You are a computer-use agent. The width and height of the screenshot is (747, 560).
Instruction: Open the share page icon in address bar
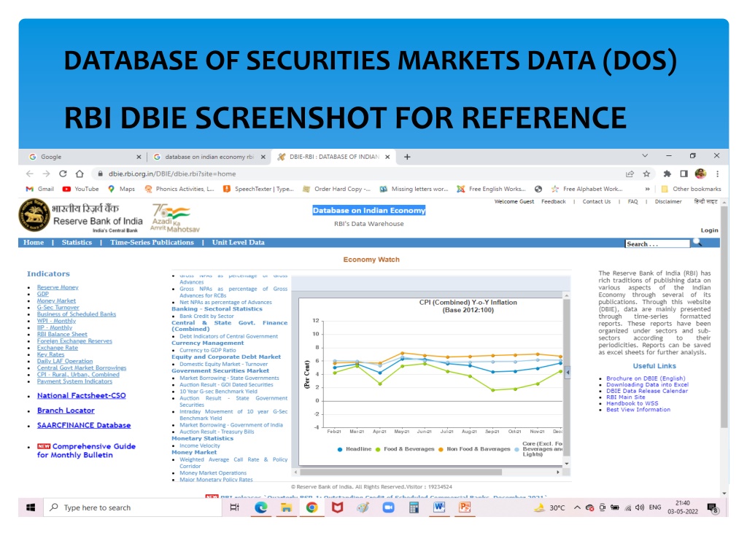pos(630,174)
